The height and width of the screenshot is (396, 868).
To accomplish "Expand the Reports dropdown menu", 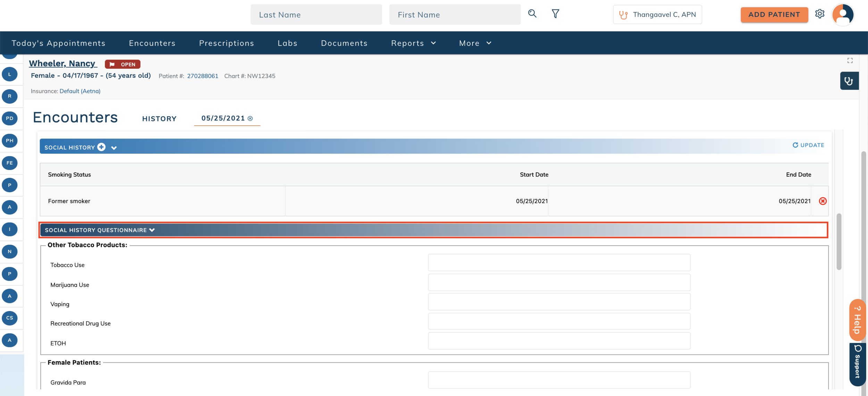I will click(413, 43).
